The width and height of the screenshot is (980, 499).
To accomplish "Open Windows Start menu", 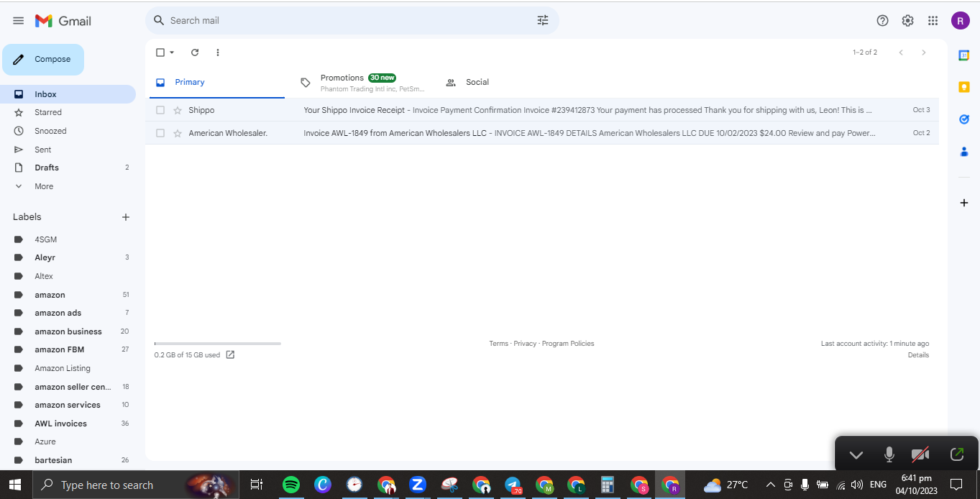I will 15,485.
